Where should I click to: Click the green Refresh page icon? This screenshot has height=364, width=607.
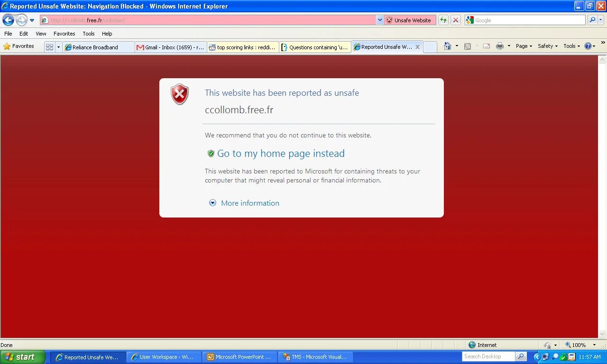(443, 20)
